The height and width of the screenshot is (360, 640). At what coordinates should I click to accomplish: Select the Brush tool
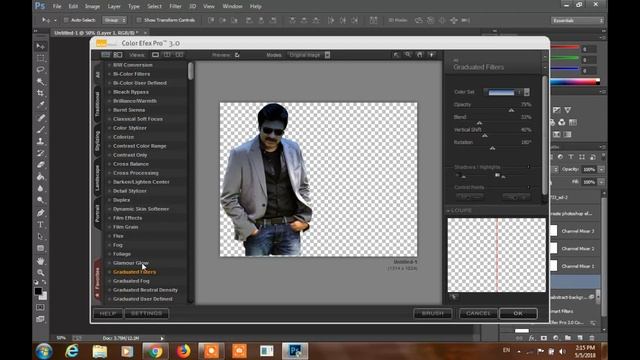[x=40, y=129]
